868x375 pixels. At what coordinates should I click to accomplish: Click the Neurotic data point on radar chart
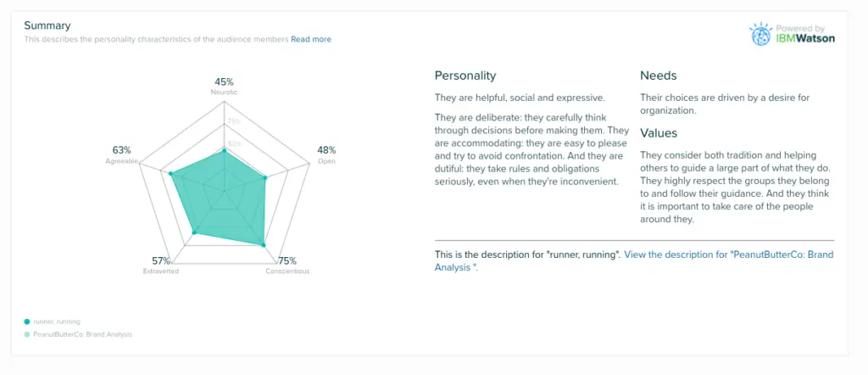(224, 151)
